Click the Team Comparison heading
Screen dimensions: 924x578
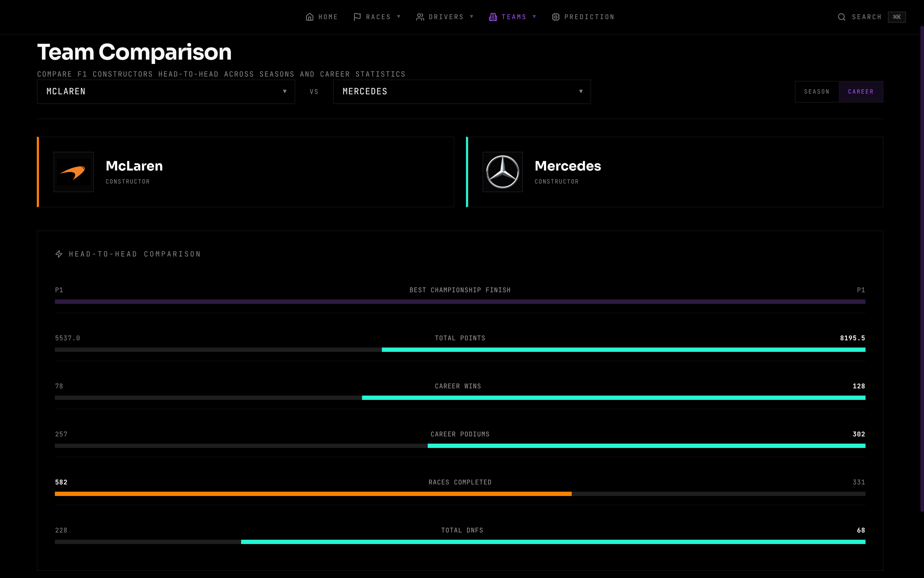tap(134, 52)
